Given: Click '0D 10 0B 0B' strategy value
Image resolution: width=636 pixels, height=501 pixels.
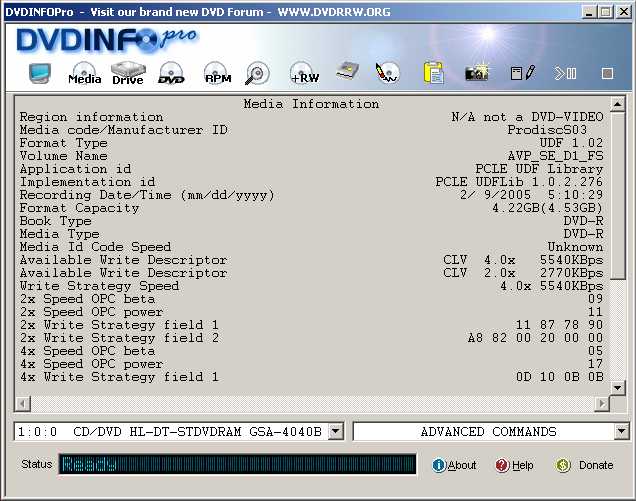Looking at the screenshot, I should point(559,377).
